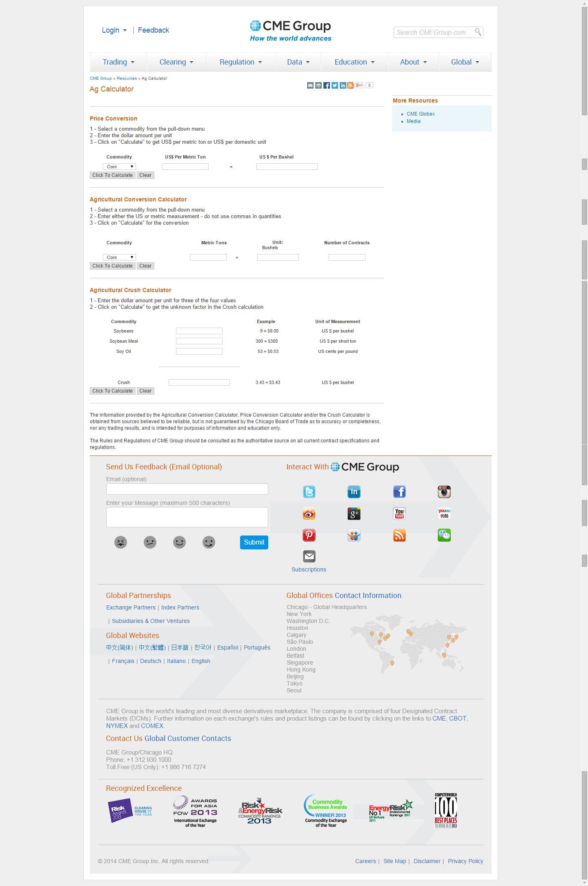Open the Media resource link
Viewport: 588px width, 886px height.
414,121
